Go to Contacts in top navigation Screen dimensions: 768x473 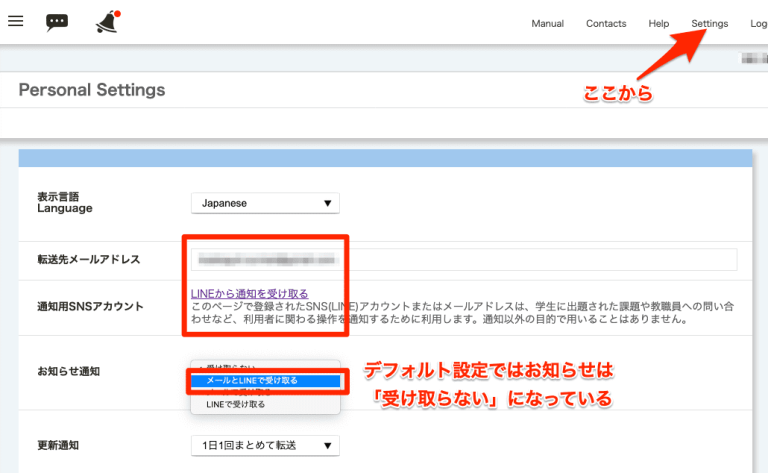[606, 23]
